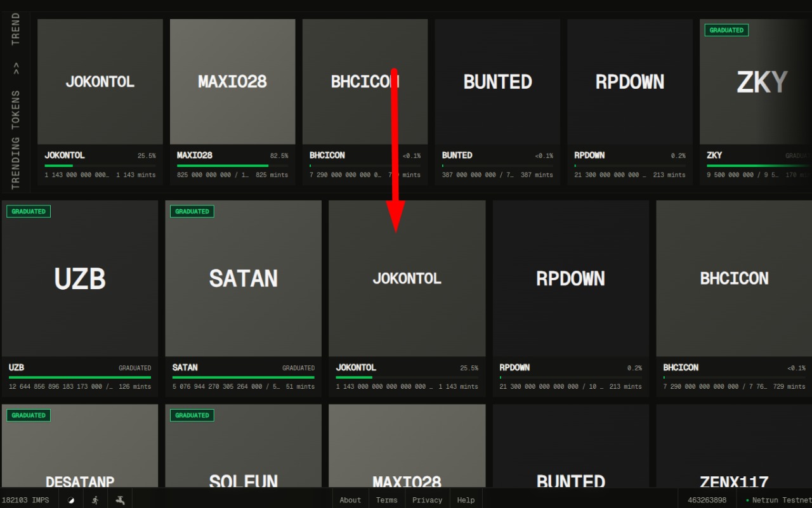Open the SOLFUN token artwork
812x508 pixels.
pyautogui.click(x=244, y=446)
